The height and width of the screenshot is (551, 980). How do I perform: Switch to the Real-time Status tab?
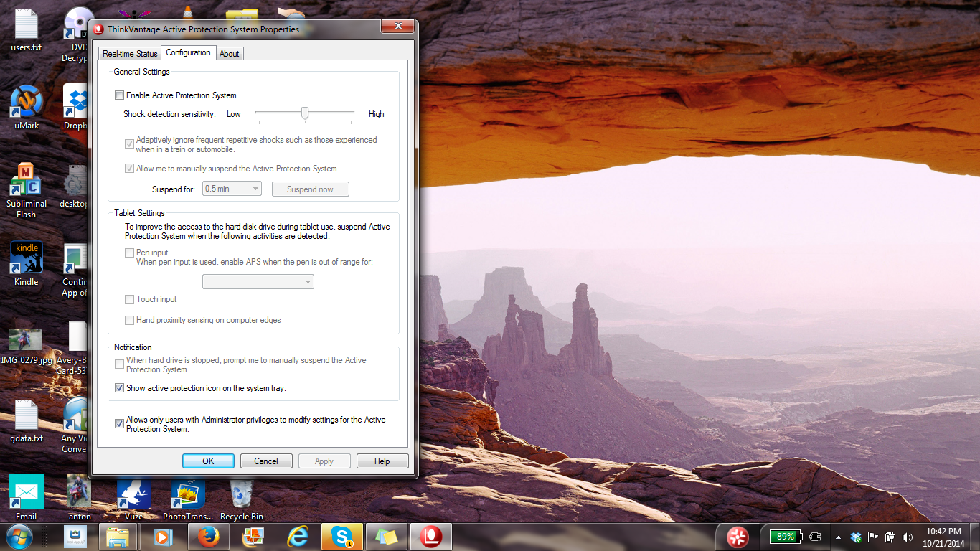pyautogui.click(x=130, y=53)
